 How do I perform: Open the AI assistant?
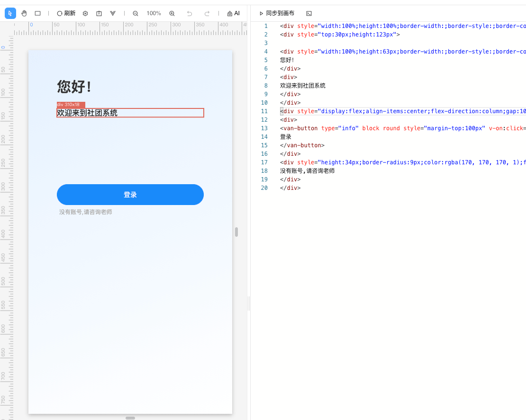click(234, 13)
